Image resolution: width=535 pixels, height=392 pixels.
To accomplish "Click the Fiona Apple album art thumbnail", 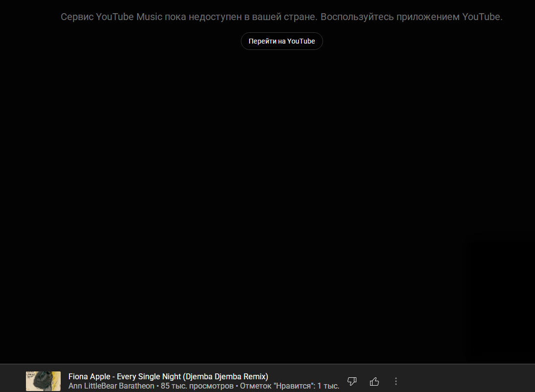I will (44, 381).
